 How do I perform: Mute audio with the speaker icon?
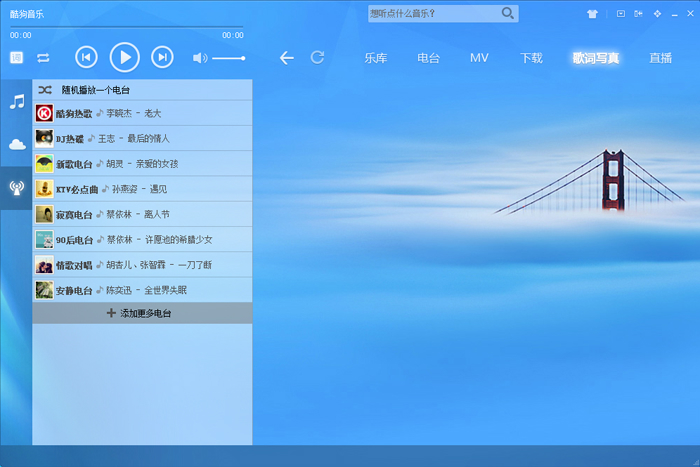[200, 58]
